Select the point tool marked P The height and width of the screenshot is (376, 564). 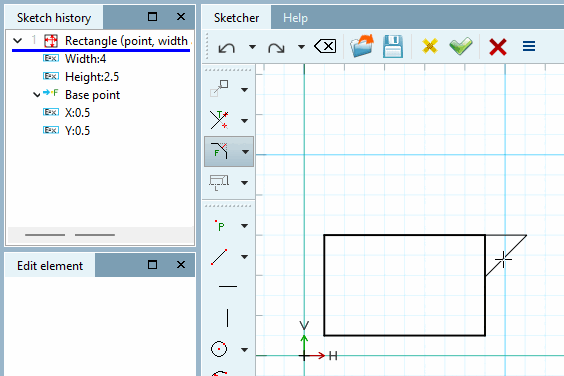pyautogui.click(x=219, y=226)
